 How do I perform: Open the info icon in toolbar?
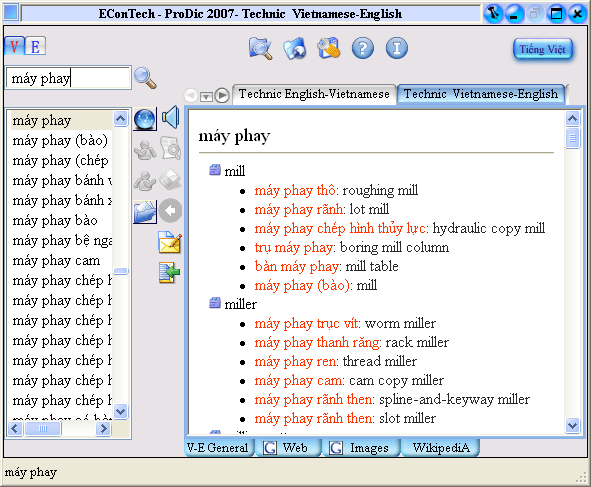coord(397,48)
